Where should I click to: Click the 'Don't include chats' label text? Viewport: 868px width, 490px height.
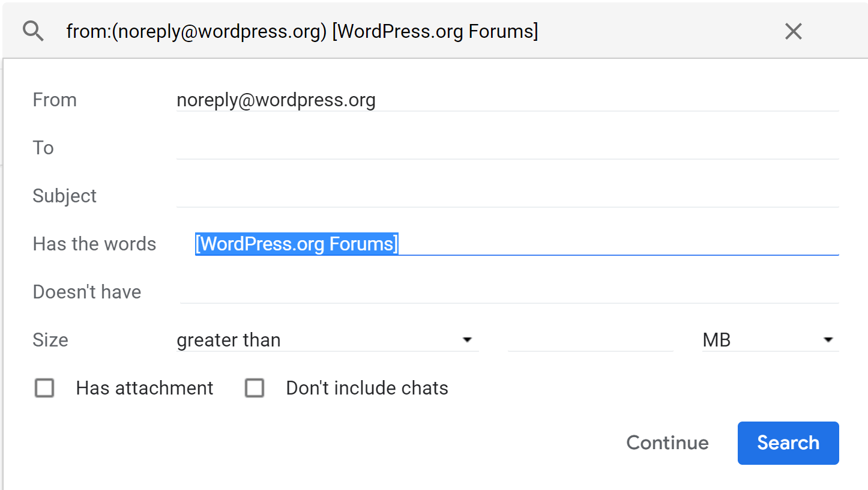[x=367, y=388]
